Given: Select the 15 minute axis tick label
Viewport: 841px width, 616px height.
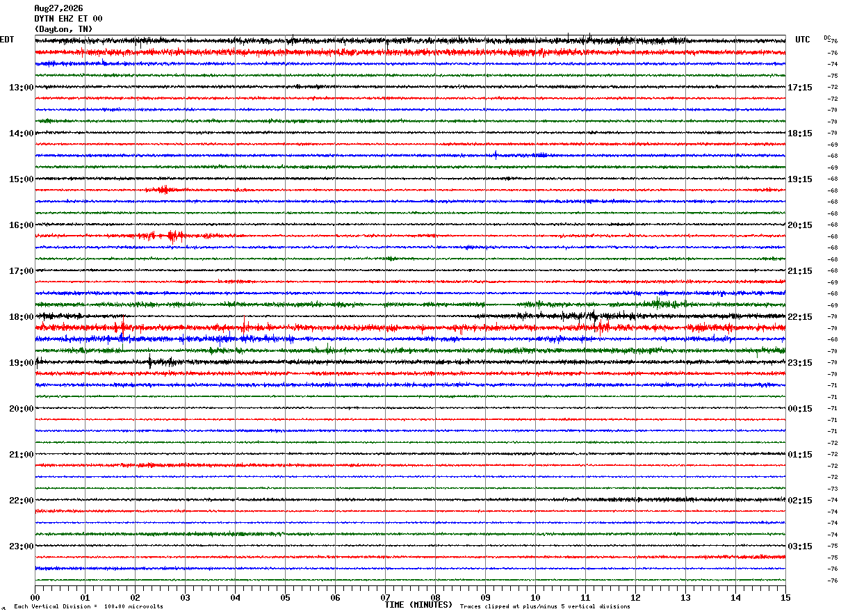Looking at the screenshot, I should 785,597.
